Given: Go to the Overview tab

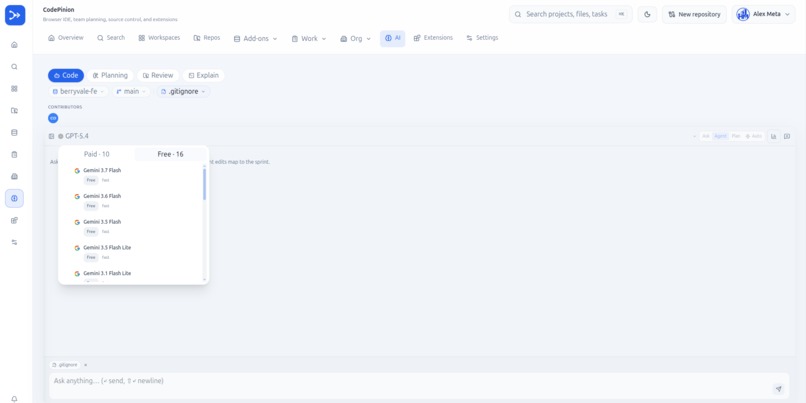Looking at the screenshot, I should (66, 38).
